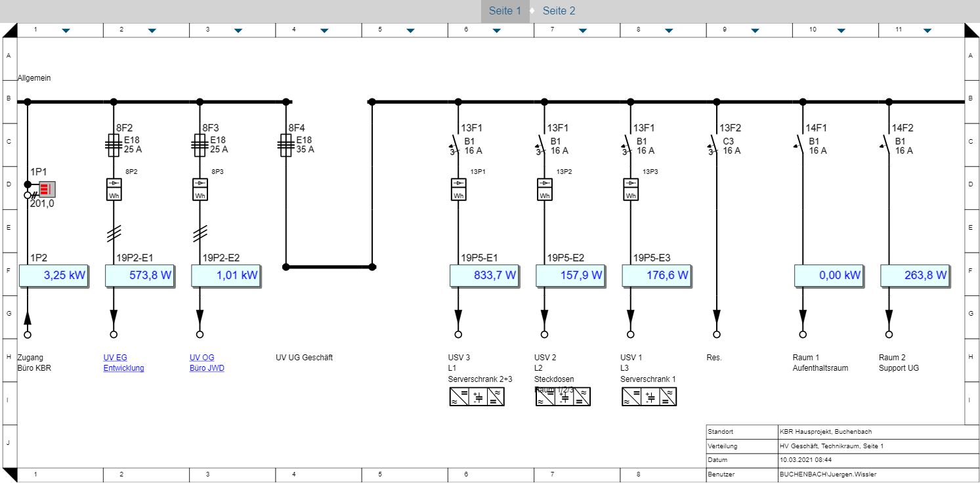Click the 3,25 kW power display
Image resolution: width=980 pixels, height=483 pixels.
click(x=54, y=276)
